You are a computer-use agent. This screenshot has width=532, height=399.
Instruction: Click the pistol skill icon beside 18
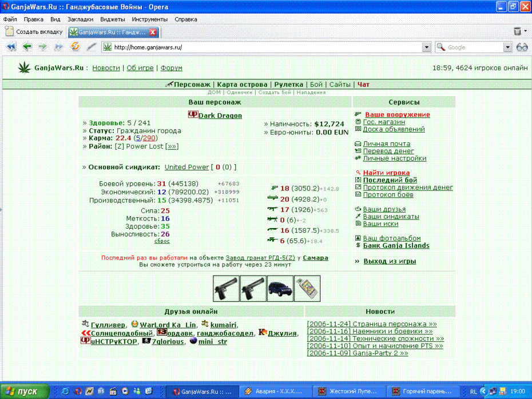point(275,188)
